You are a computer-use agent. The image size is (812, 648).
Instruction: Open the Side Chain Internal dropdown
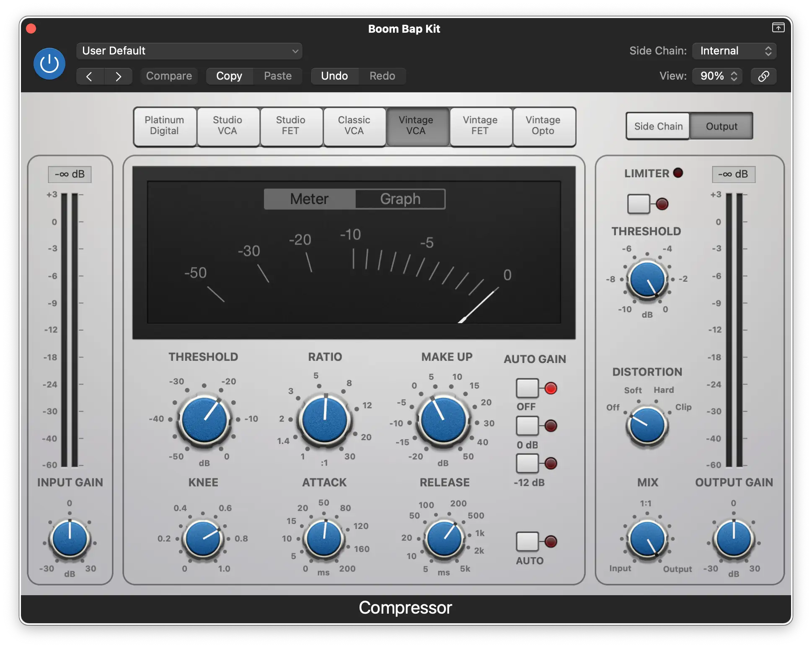(x=734, y=51)
